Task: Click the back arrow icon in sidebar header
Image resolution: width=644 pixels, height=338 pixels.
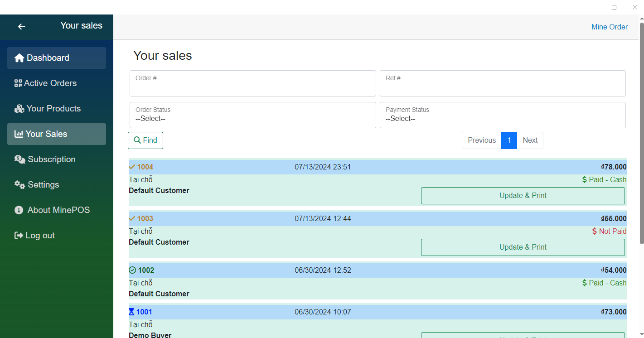Action: coord(21,27)
